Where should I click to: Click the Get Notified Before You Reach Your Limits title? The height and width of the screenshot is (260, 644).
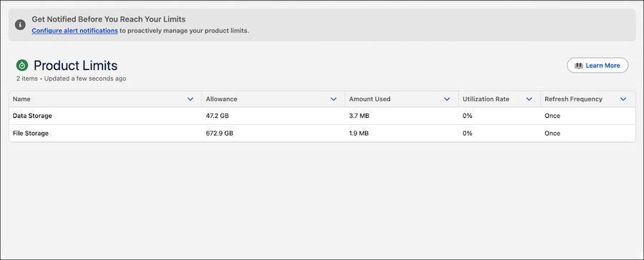click(109, 19)
